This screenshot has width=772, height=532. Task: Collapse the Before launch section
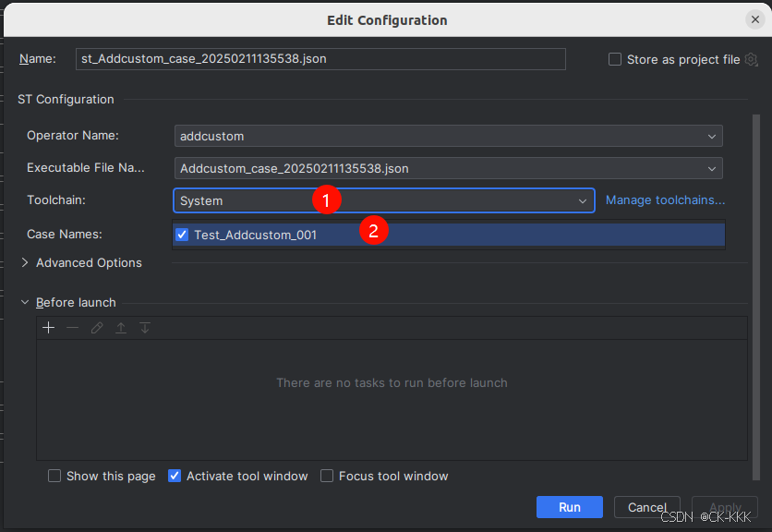(x=25, y=303)
